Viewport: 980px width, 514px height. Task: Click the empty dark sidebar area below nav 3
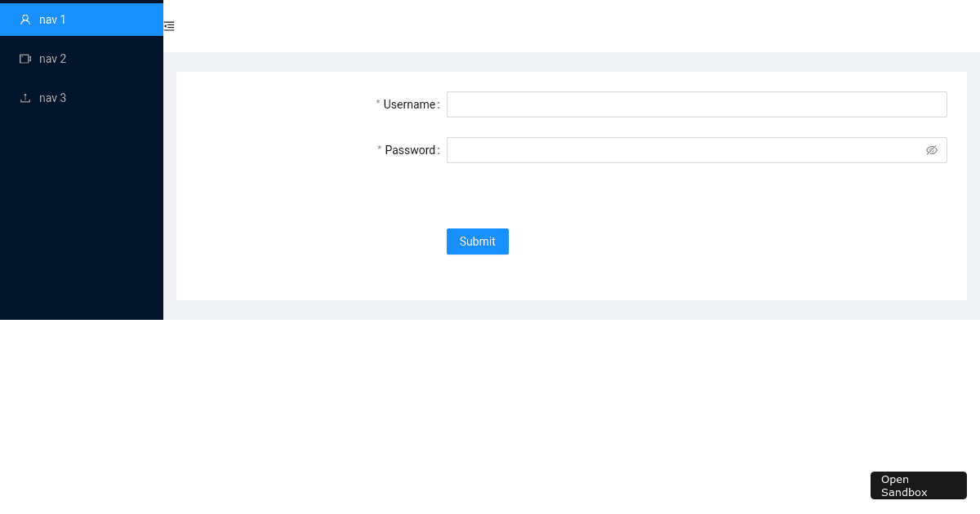click(82, 216)
